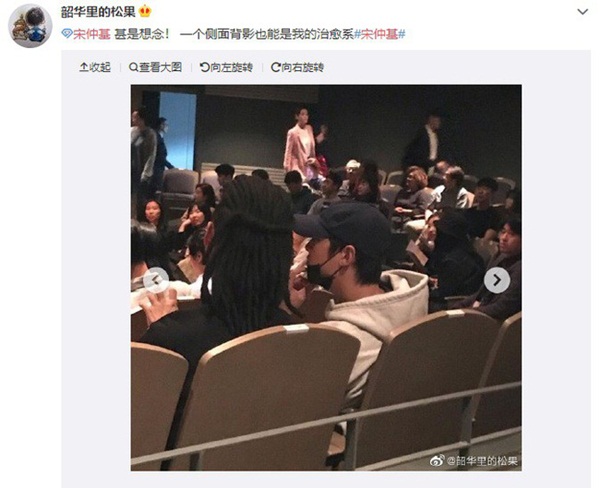Open the 韶华里的松果 username link
The height and width of the screenshot is (488, 600).
[x=98, y=11]
